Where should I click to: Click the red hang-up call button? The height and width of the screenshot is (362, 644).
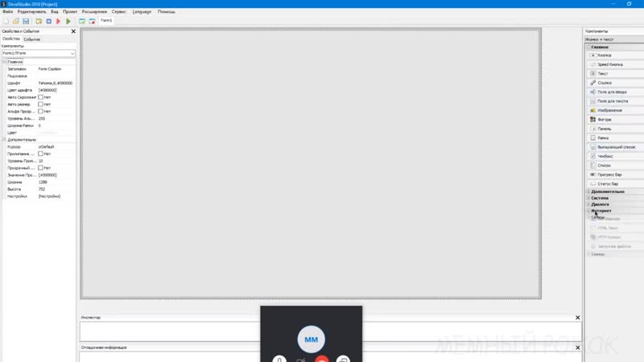click(324, 358)
